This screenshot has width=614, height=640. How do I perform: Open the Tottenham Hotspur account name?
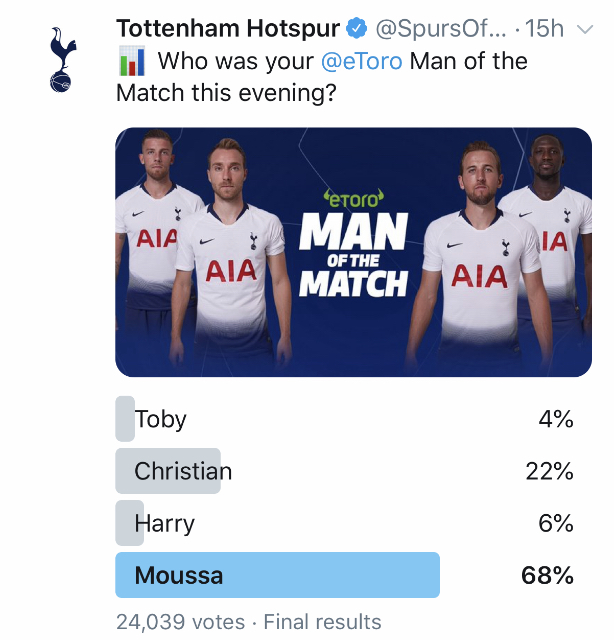coord(228,28)
